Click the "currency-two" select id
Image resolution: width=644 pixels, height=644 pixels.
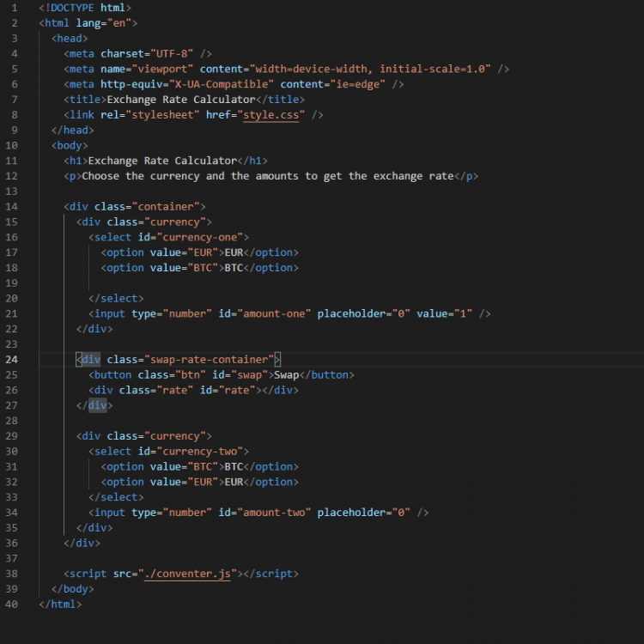point(199,452)
